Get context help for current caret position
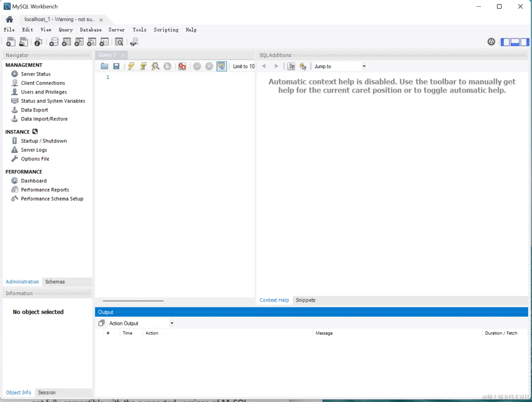The width and height of the screenshot is (532, 402). (x=291, y=66)
